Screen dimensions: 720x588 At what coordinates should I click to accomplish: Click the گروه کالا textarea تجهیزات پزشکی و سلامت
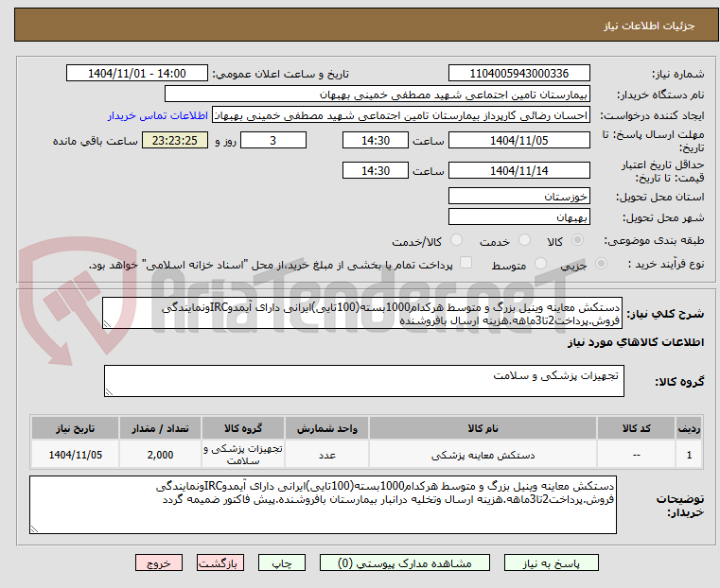[x=364, y=381]
